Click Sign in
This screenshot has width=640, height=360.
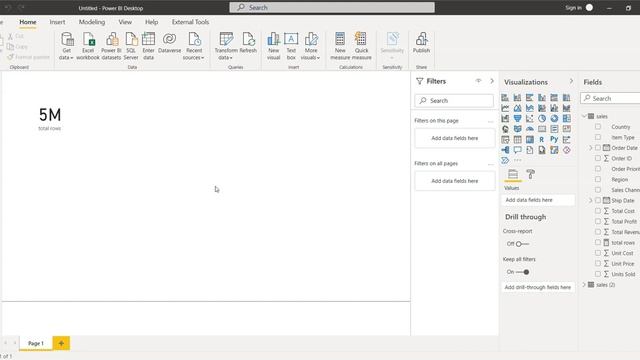point(573,7)
